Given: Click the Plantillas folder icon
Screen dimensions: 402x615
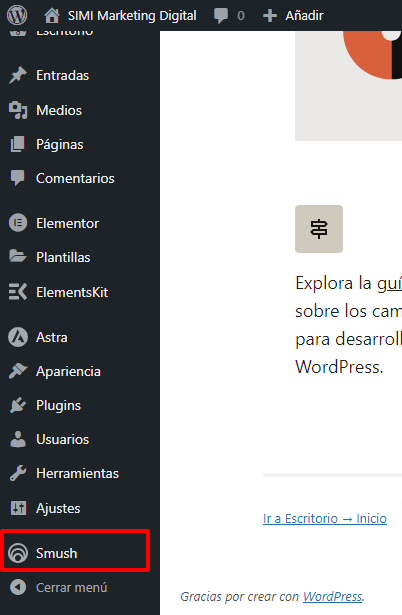Looking at the screenshot, I should [x=18, y=257].
